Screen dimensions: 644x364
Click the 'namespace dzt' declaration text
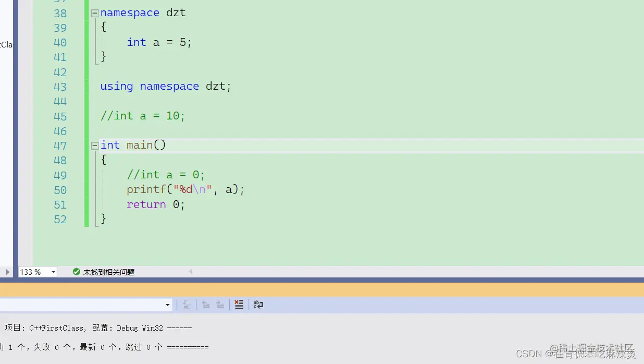143,13
